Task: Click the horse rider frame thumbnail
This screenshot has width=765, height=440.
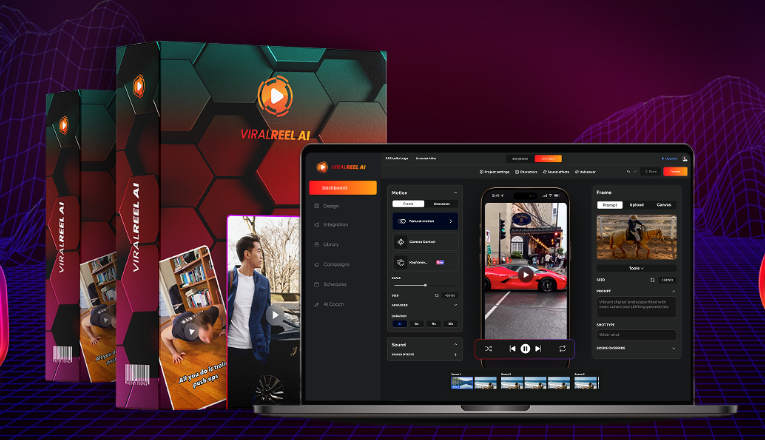Action: (x=637, y=238)
